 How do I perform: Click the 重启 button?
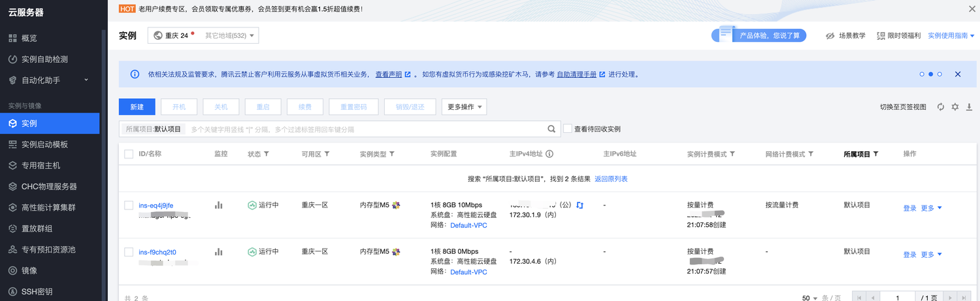click(x=263, y=107)
